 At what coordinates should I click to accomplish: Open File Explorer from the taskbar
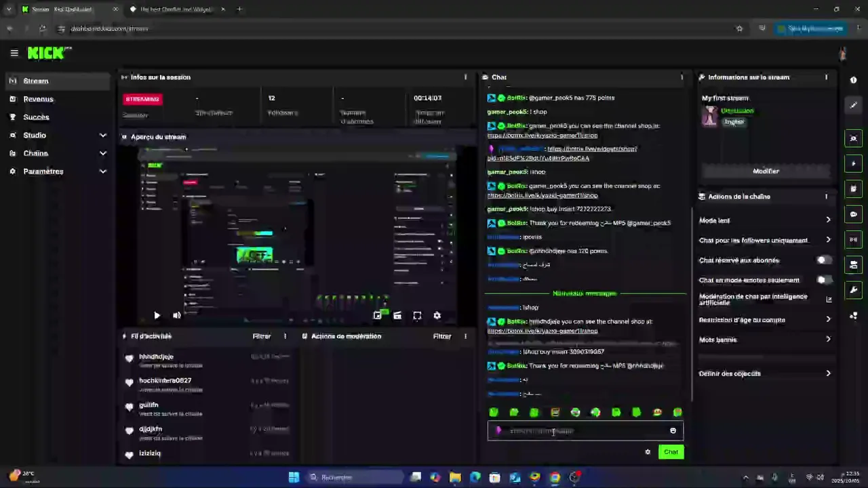point(455,477)
